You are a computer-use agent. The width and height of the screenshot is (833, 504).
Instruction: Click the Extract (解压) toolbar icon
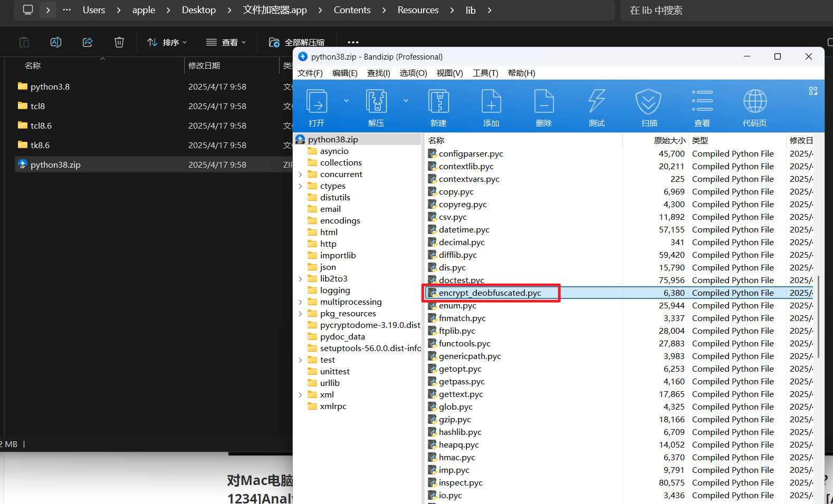pos(376,101)
